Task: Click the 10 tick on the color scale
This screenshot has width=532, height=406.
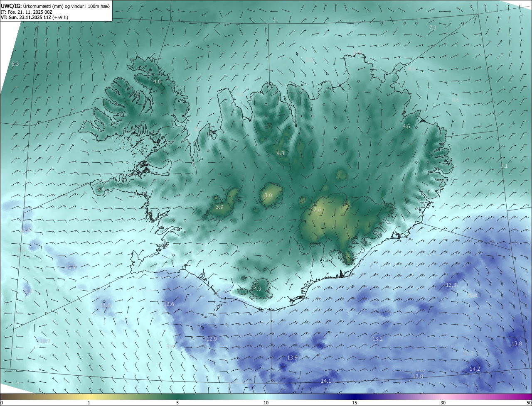Action: (266, 403)
